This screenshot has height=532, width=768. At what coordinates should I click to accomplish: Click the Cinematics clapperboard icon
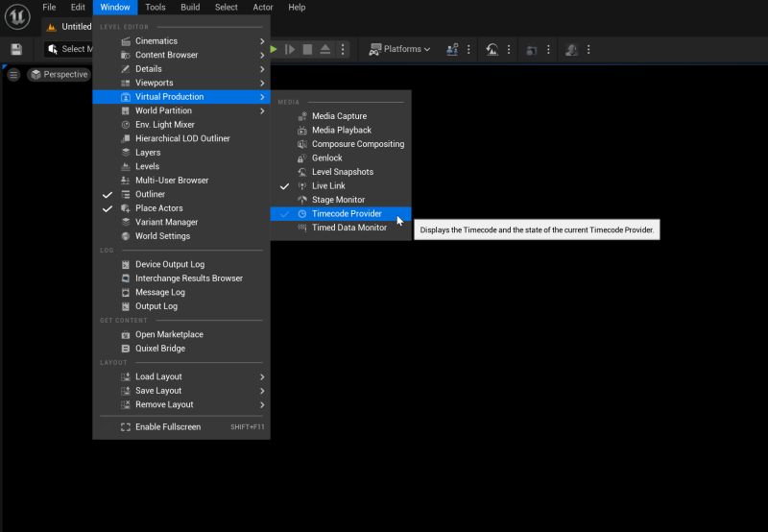(126, 41)
